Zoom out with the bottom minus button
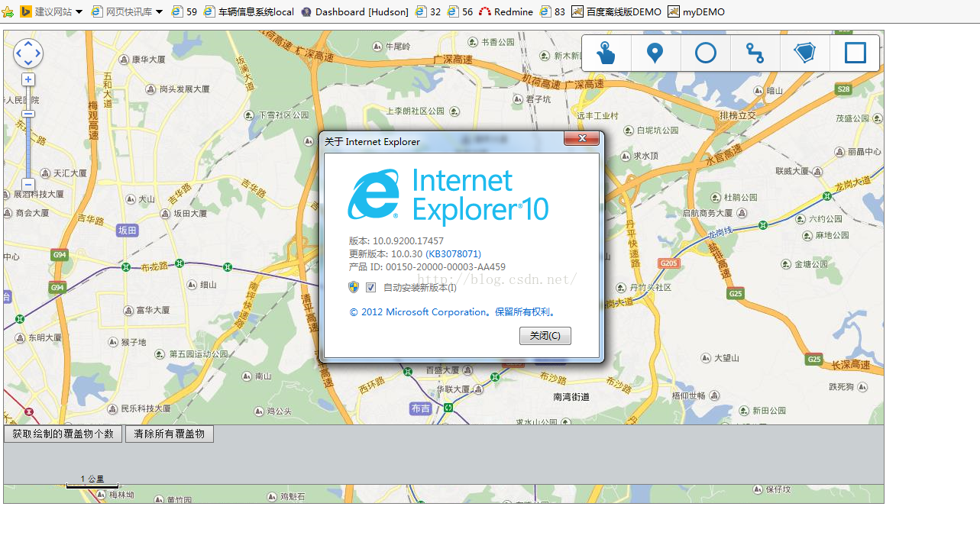This screenshot has height=542, width=980. (x=28, y=185)
